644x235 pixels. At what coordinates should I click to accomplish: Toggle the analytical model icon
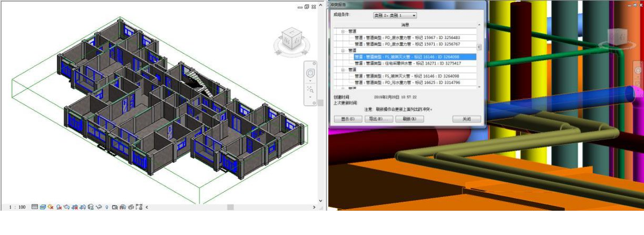(122, 207)
